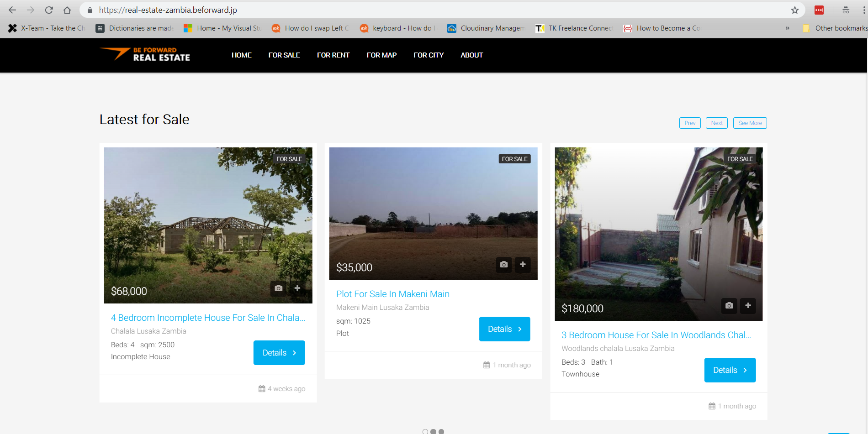Click Next to browse more listings
The height and width of the screenshot is (434, 868).
click(x=716, y=123)
